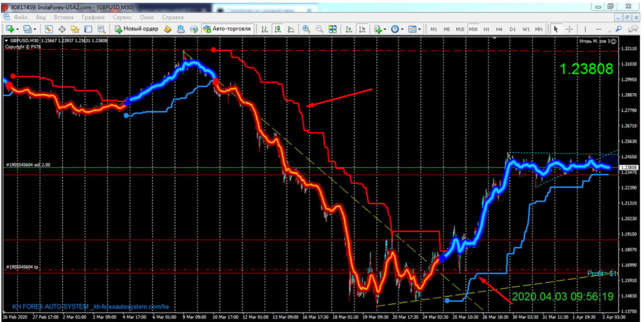Open the chart document icon beside Файл

point(7,17)
